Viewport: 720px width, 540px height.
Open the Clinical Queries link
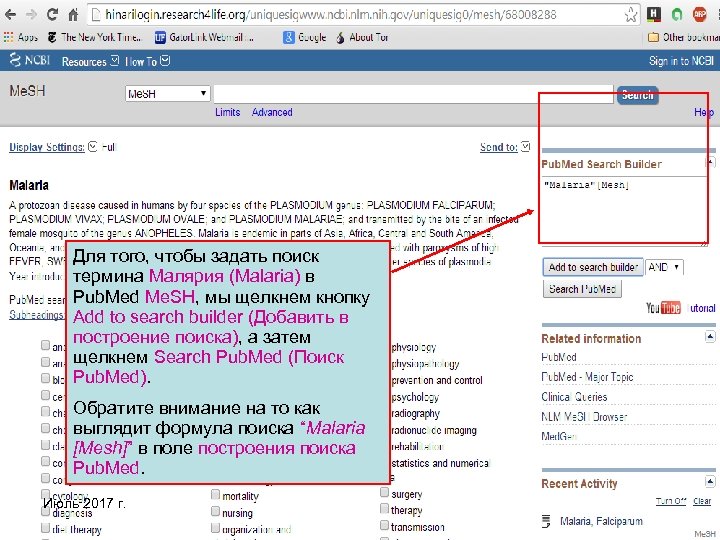coord(574,397)
